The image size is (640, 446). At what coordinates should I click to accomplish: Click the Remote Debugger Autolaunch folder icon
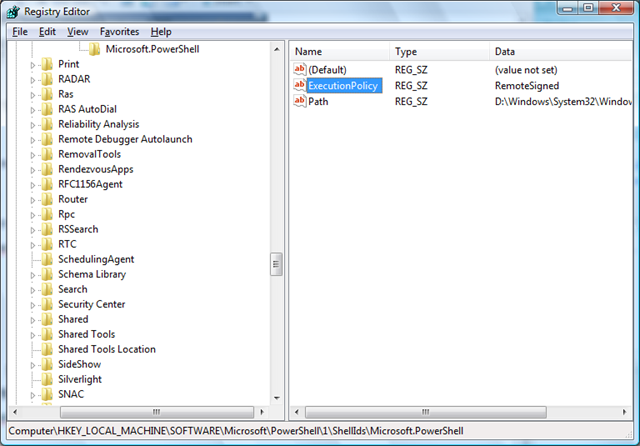(47, 139)
